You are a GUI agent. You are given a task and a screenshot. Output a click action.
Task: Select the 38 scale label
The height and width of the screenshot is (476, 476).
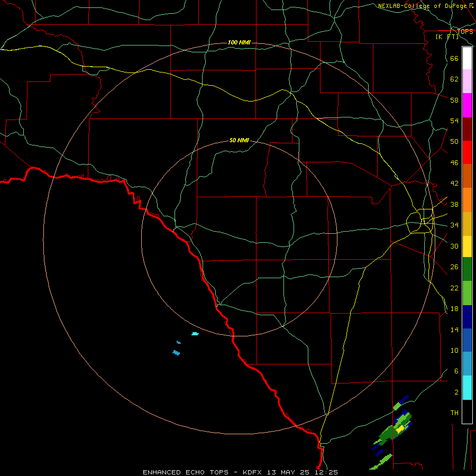[454, 205]
